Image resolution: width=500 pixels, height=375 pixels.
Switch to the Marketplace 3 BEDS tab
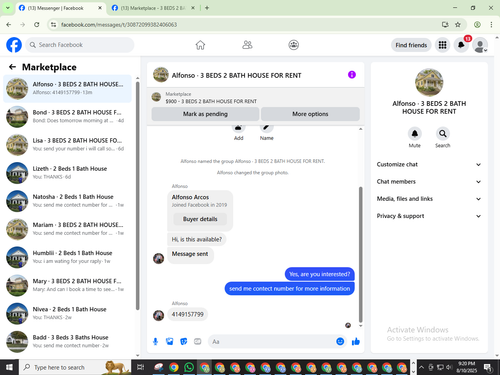pos(153,8)
